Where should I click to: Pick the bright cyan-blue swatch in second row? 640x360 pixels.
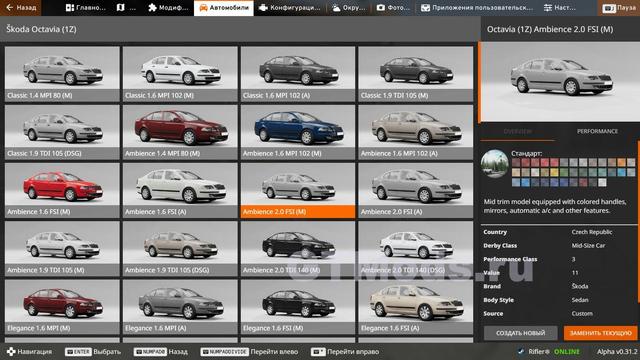pyautogui.click(x=621, y=172)
